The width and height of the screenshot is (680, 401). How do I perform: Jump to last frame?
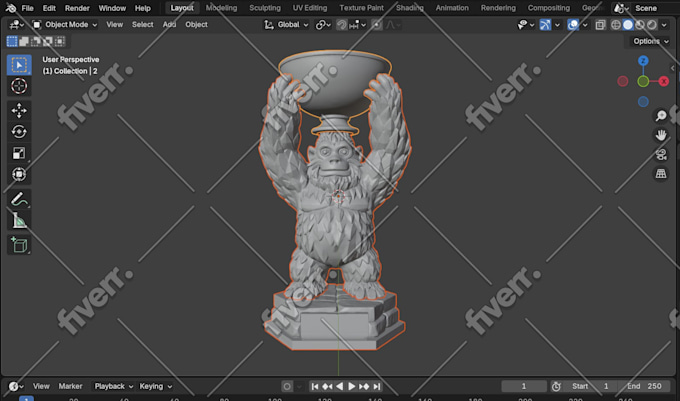[377, 386]
